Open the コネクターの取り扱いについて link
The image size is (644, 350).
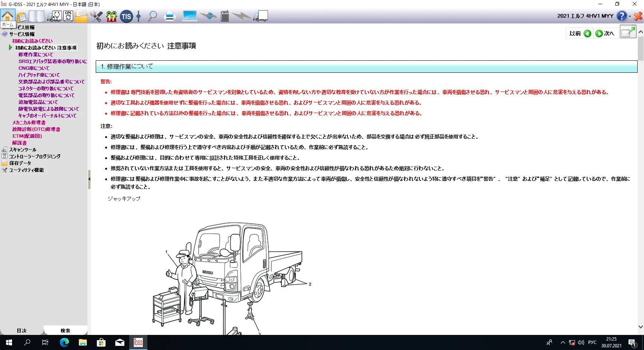tap(46, 88)
